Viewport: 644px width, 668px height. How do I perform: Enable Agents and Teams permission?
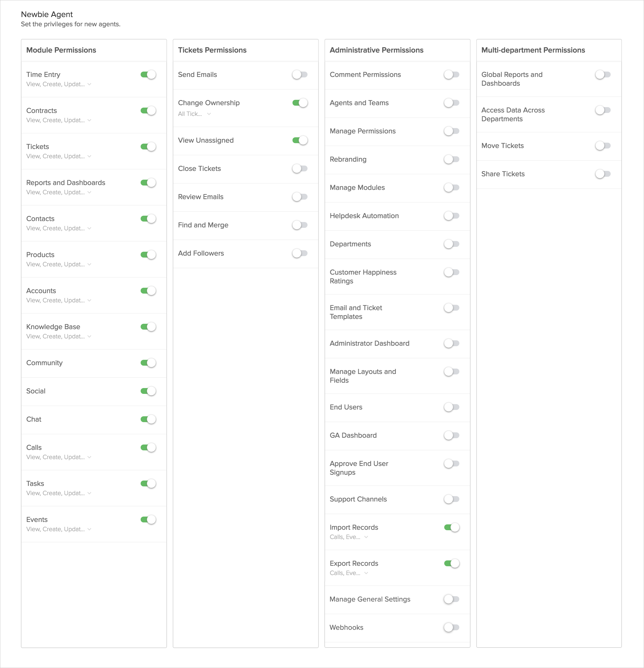451,103
